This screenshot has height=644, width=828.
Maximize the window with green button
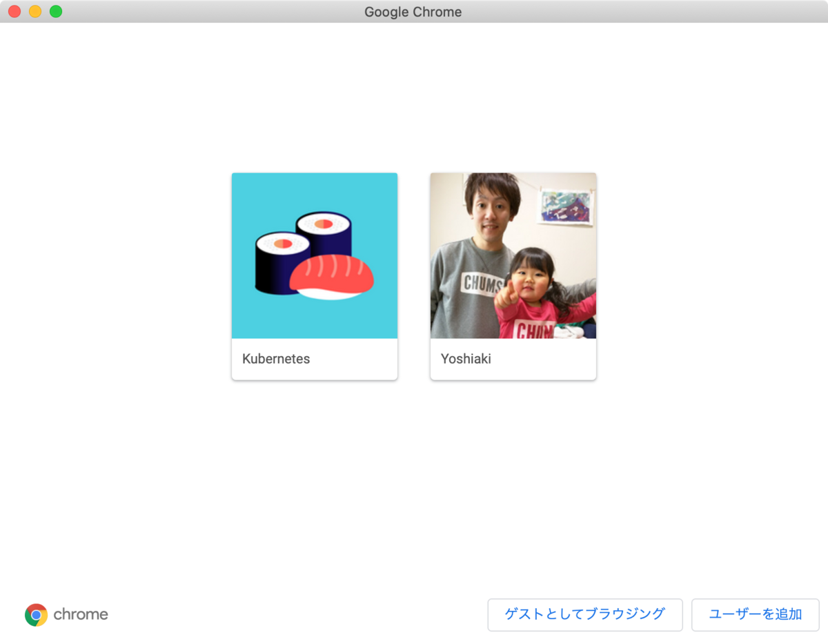pos(56,12)
